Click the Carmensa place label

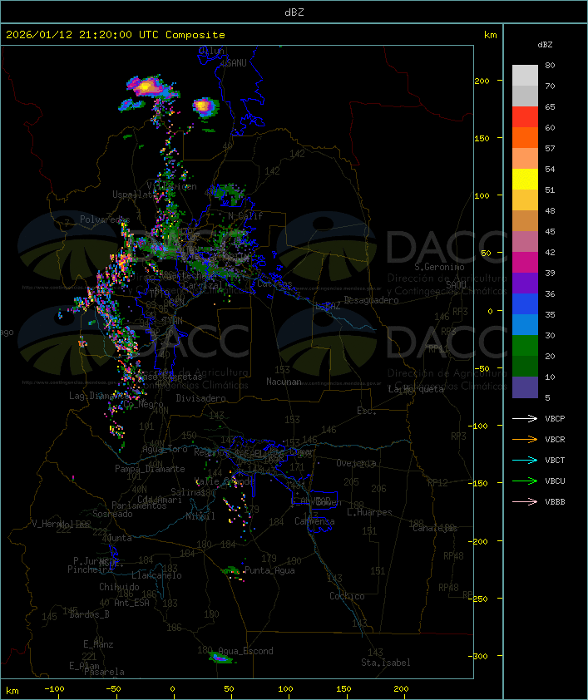[x=314, y=521]
